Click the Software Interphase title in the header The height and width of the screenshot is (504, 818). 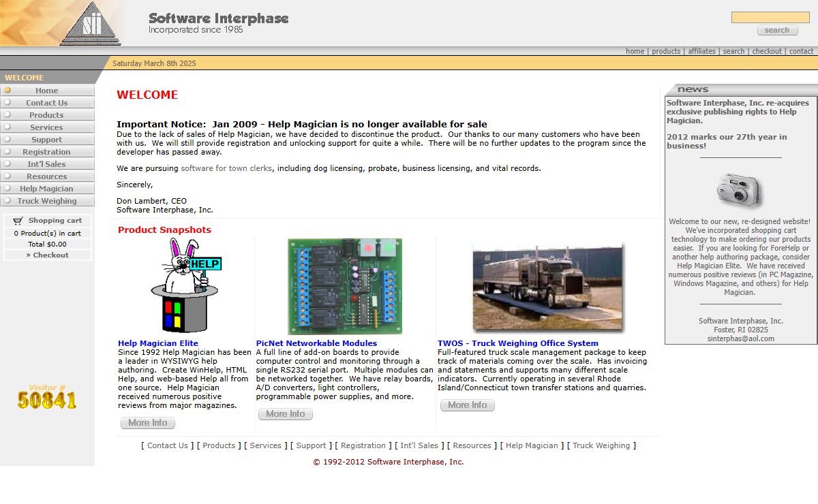219,18
